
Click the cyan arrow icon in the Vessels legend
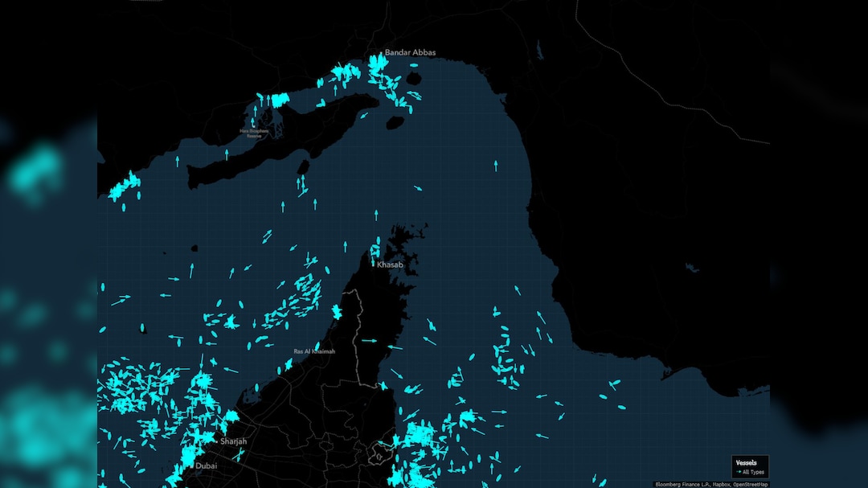pyautogui.click(x=740, y=472)
